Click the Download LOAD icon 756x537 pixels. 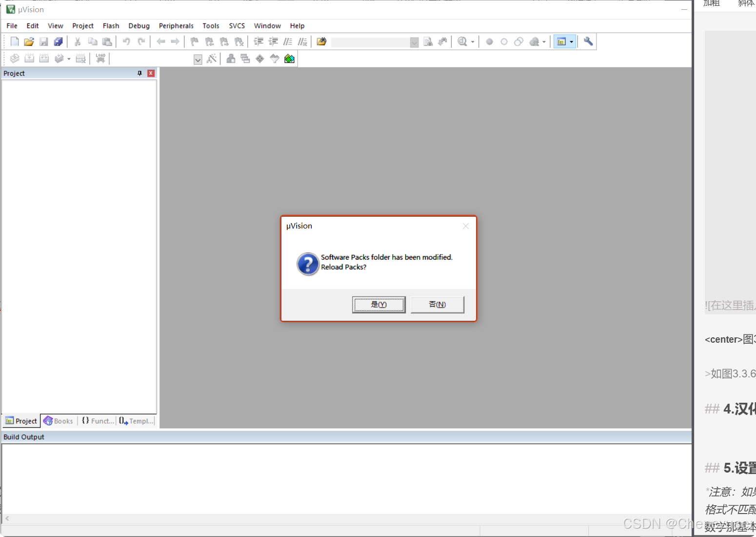tap(100, 59)
